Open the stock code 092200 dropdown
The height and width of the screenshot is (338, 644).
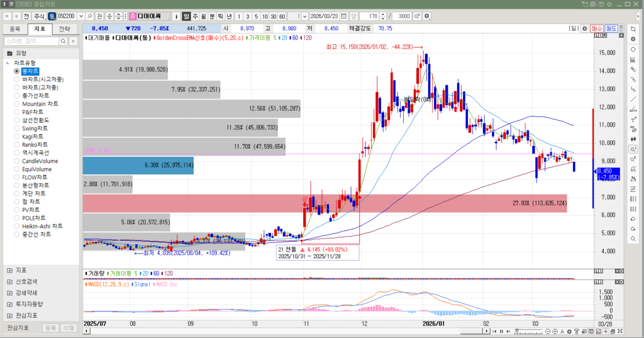[x=80, y=16]
